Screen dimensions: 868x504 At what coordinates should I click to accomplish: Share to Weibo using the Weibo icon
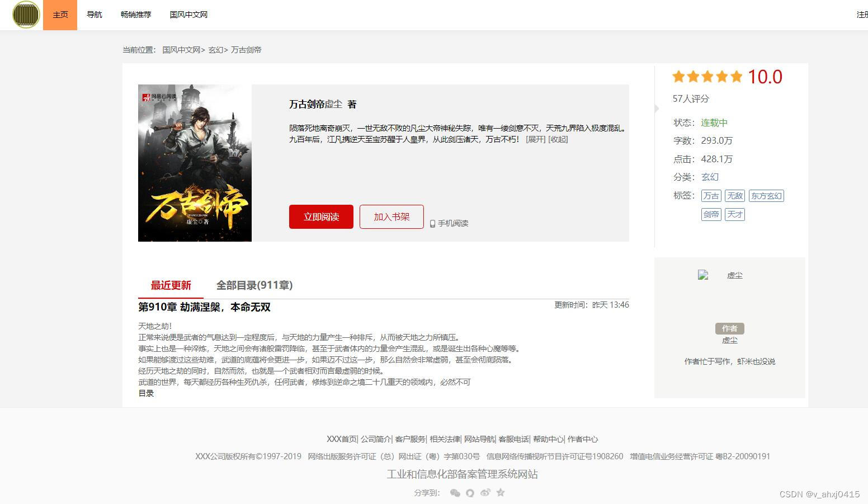click(x=485, y=492)
